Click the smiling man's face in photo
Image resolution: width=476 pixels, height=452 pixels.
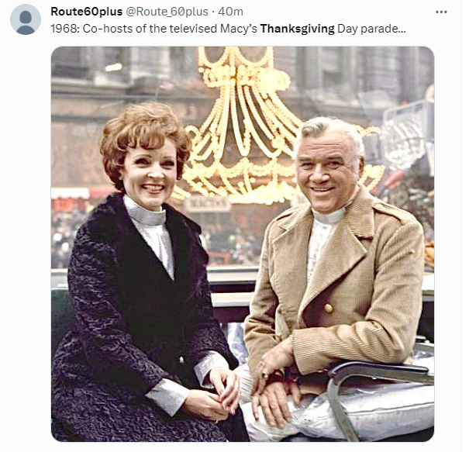(325, 171)
